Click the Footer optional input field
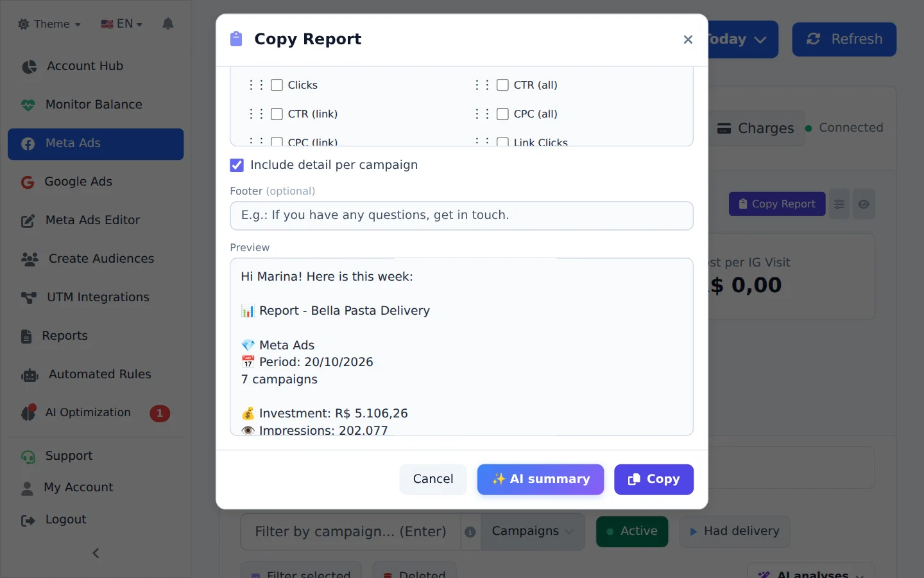Image resolution: width=924 pixels, height=578 pixels. pos(461,216)
